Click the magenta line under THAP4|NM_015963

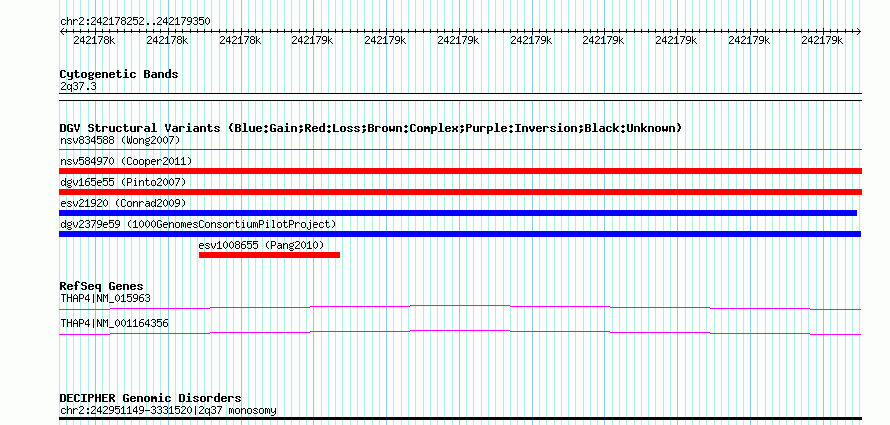click(460, 308)
